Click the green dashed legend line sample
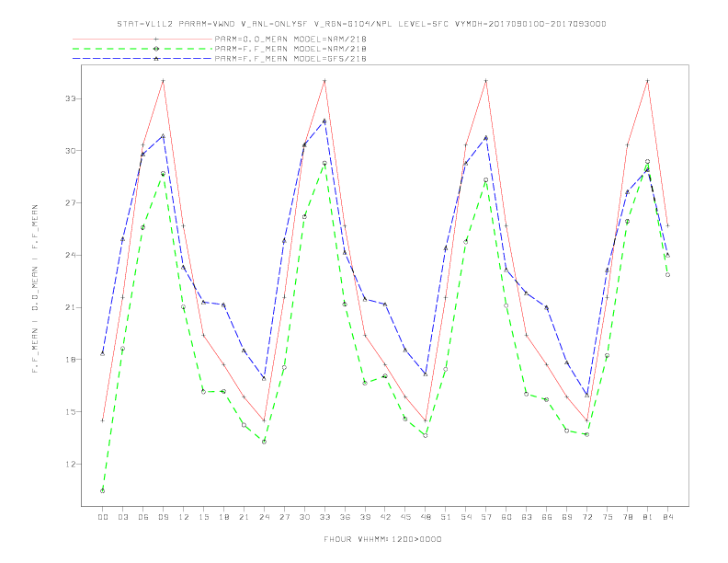Image resolution: width=728 pixels, height=563 pixels. pos(142,49)
